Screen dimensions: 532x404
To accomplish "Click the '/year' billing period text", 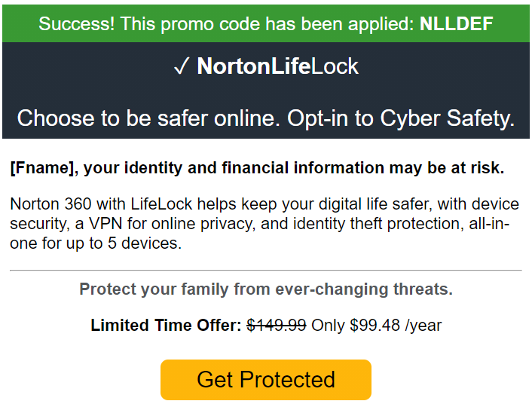I will (423, 326).
